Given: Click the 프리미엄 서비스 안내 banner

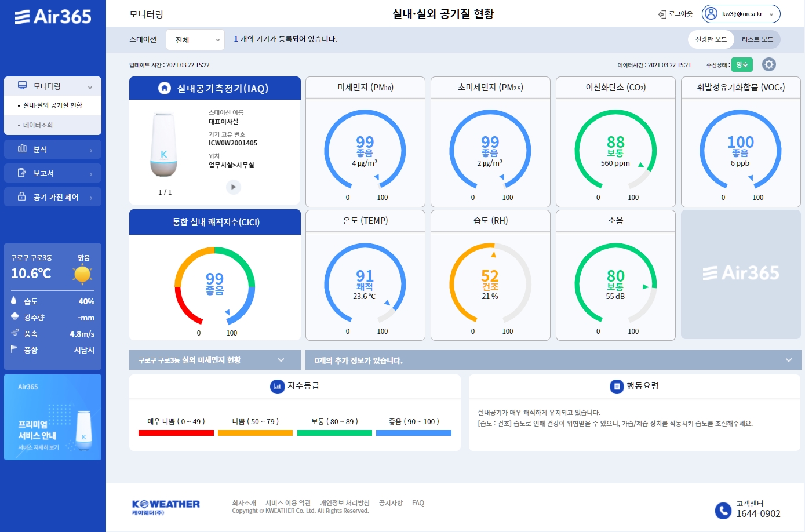Looking at the screenshot, I should [53, 417].
